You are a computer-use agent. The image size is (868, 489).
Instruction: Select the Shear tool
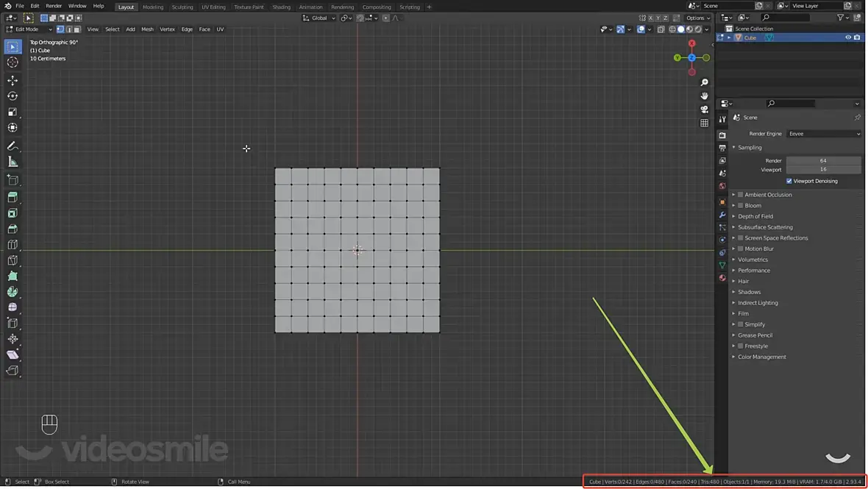[x=13, y=354]
